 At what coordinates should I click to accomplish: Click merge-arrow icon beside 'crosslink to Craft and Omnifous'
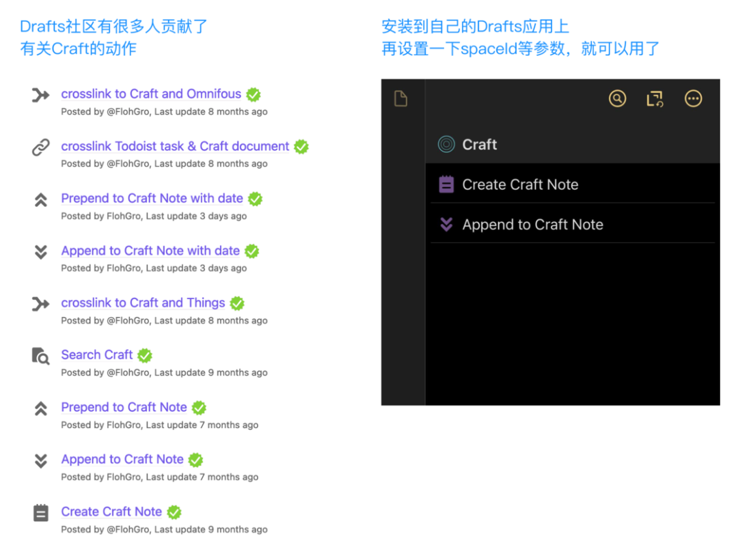point(40,95)
